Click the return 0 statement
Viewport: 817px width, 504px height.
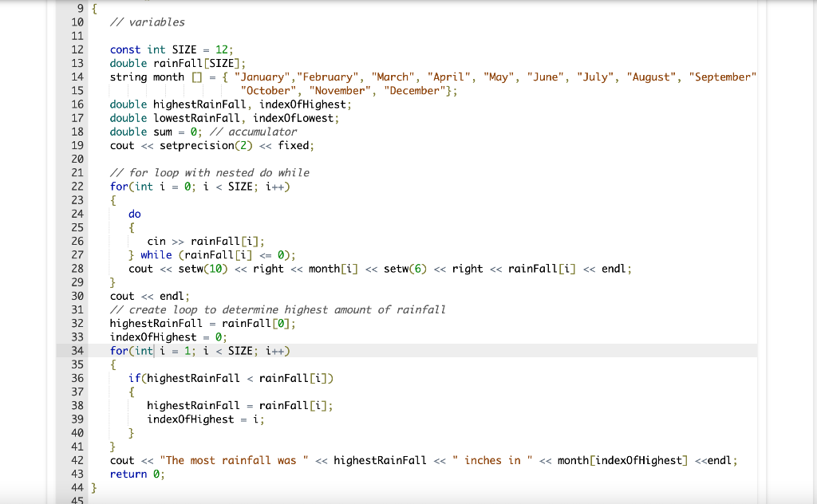coord(136,474)
